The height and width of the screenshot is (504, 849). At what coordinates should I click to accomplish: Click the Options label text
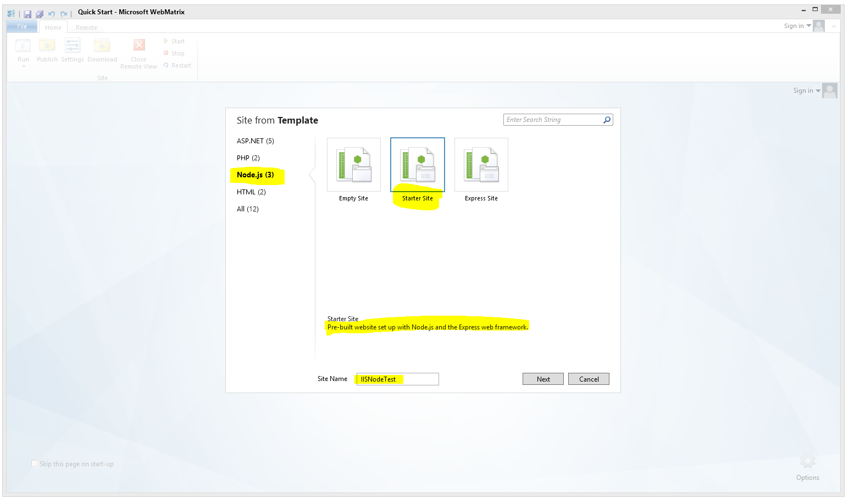coord(808,478)
